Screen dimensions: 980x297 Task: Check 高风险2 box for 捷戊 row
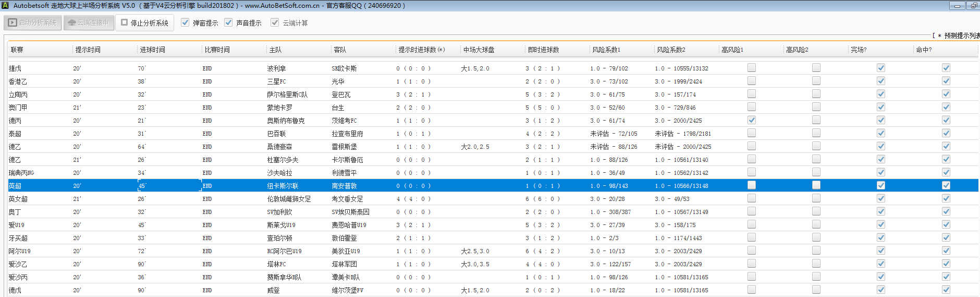point(816,68)
